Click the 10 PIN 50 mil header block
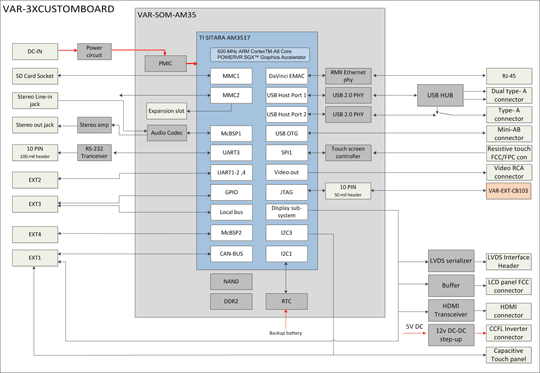540x373 pixels. pos(348,191)
